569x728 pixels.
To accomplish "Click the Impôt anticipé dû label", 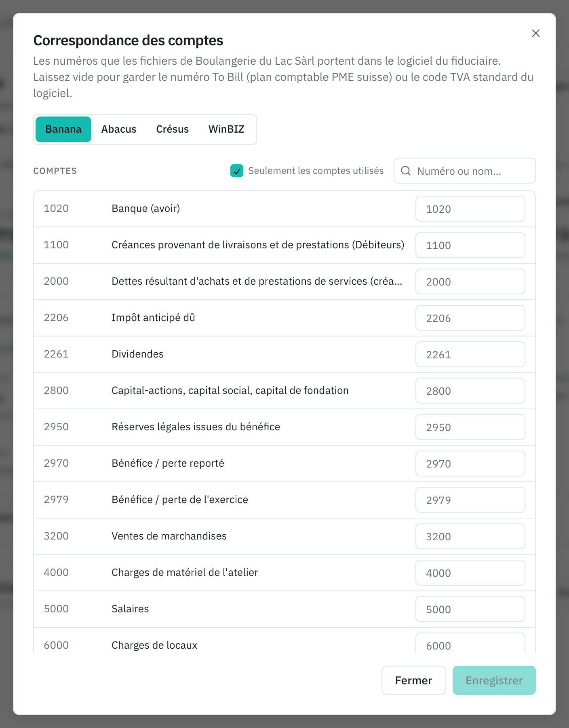I will (154, 318).
